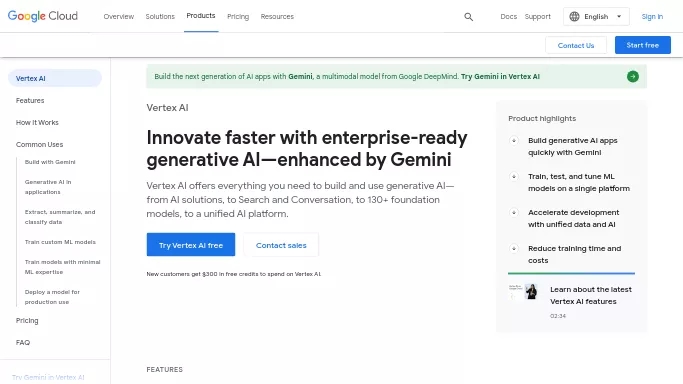
Task: Open 'Learn about the latest Vertex AI features'
Action: pyautogui.click(x=591, y=295)
